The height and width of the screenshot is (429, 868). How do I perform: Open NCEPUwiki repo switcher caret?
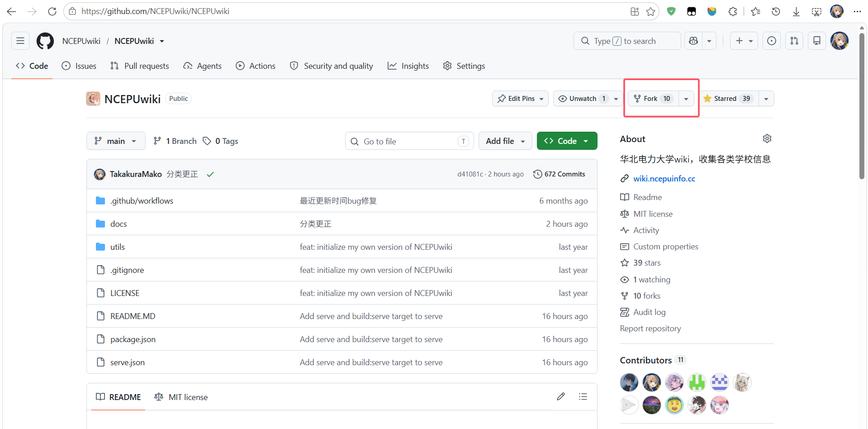(162, 41)
